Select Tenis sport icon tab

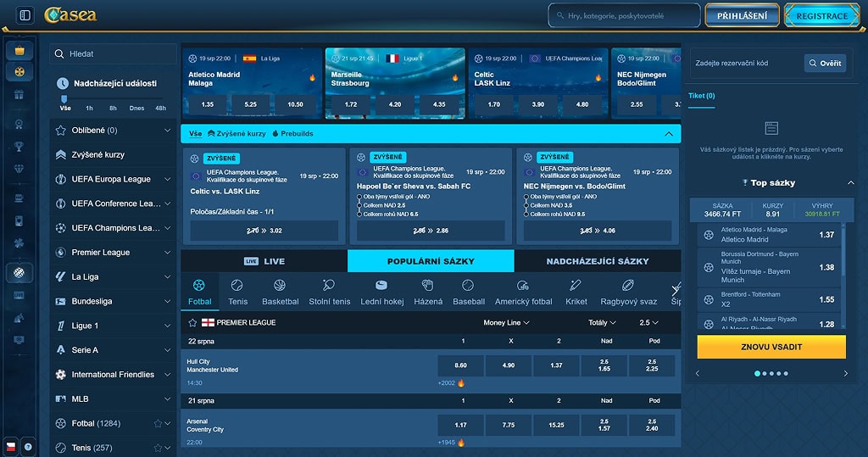click(x=237, y=292)
